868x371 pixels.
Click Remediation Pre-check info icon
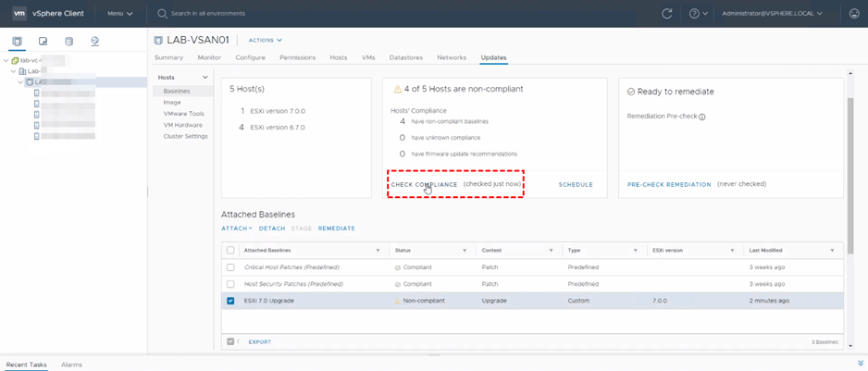coord(702,117)
